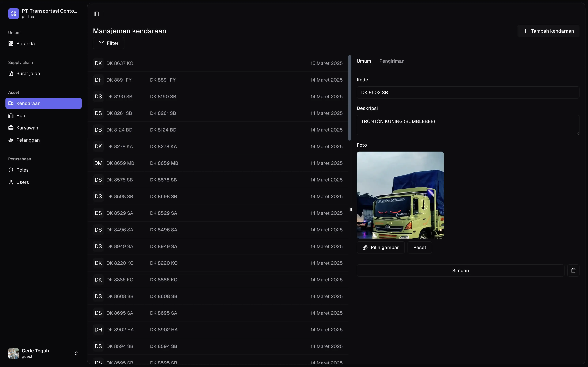This screenshot has height=367, width=588.
Task: Open the Filter options
Action: (x=109, y=43)
